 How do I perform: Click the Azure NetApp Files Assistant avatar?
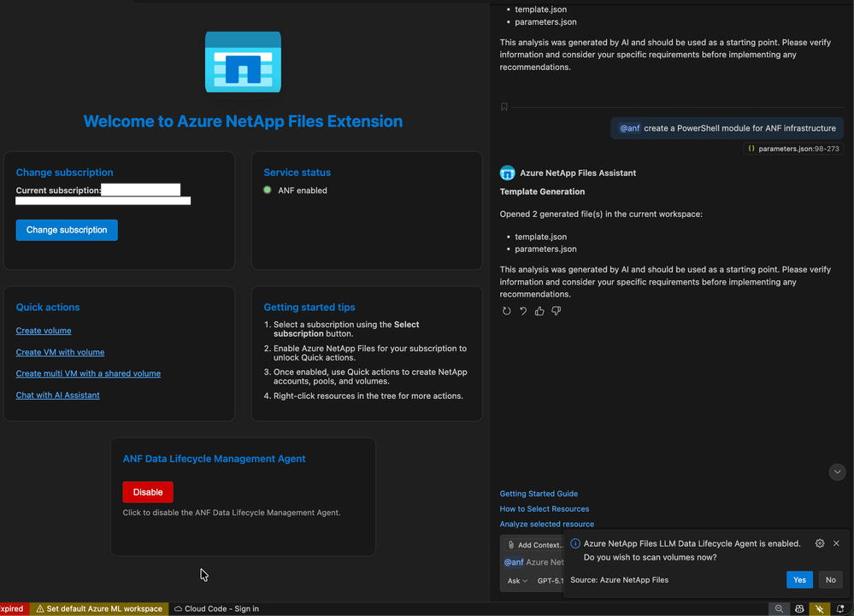[x=507, y=173]
